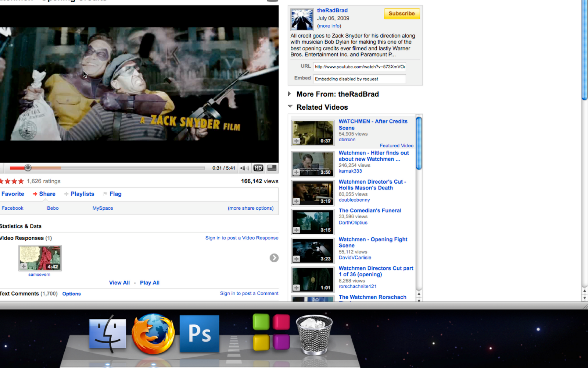
Task: Open the Playlists tab
Action: (79, 194)
